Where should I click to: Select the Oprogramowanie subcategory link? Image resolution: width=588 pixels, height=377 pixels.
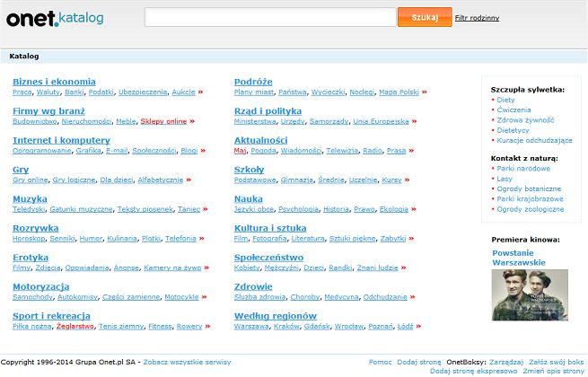pos(41,151)
